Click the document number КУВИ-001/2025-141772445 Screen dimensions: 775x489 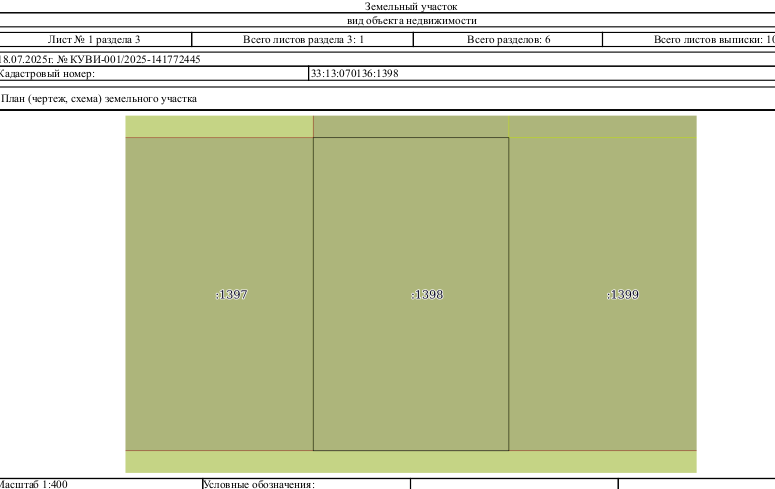(135, 60)
